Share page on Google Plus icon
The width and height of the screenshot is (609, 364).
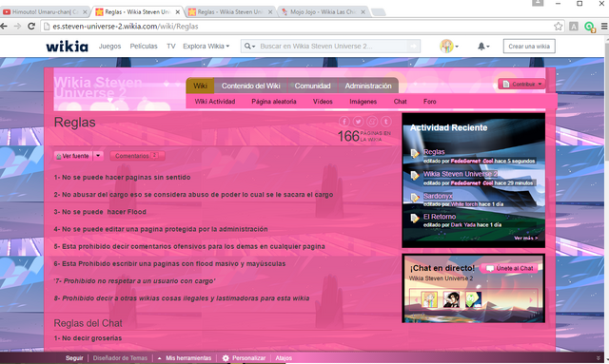(372, 122)
